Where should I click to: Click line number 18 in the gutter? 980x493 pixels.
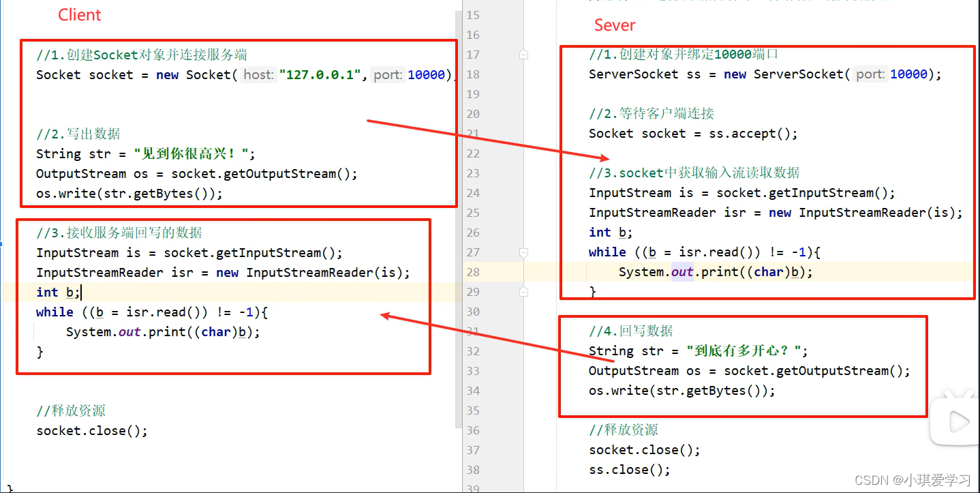pos(473,74)
